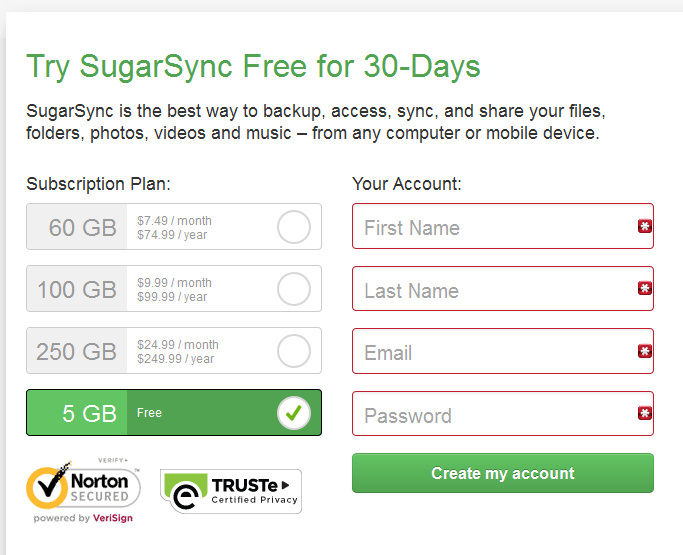Select the 5 GB Free plan checkmark
Viewport: 683px width, 555px height.
tap(294, 413)
